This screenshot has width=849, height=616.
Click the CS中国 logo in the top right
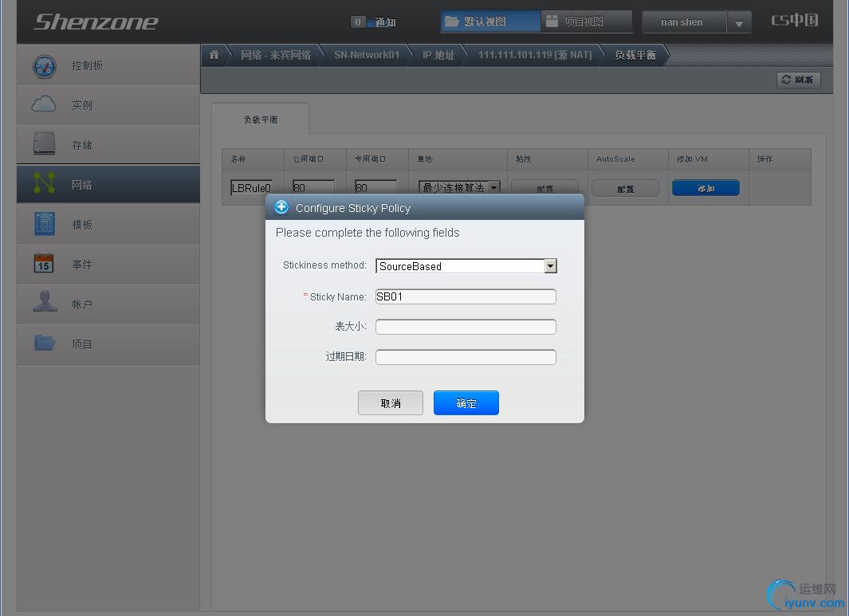point(795,21)
